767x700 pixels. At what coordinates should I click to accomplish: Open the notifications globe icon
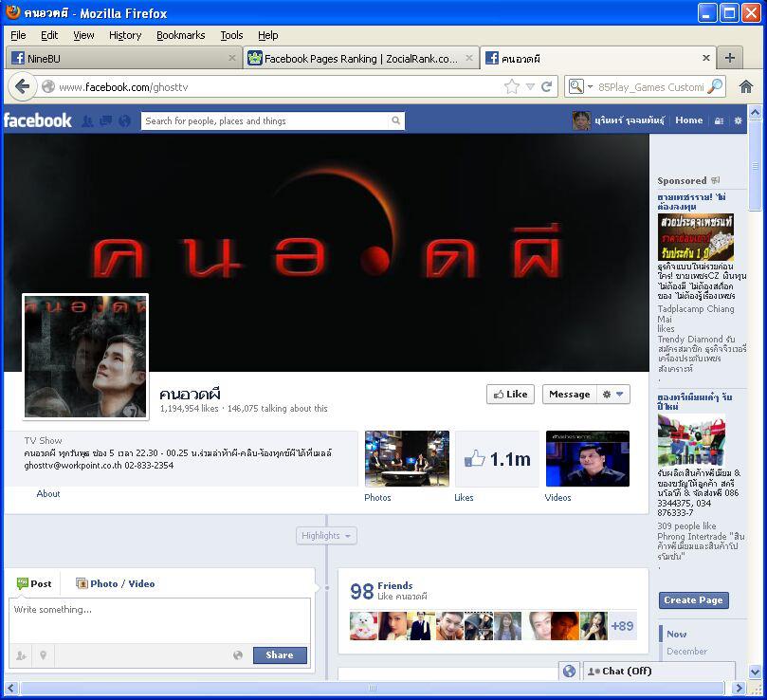point(124,121)
